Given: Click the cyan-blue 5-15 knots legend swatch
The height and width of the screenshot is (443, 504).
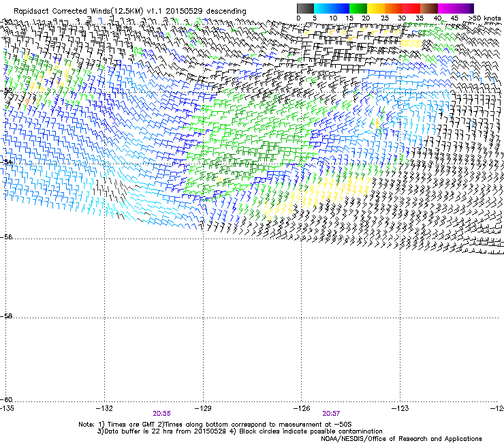Looking at the screenshot, I should pos(332,8).
